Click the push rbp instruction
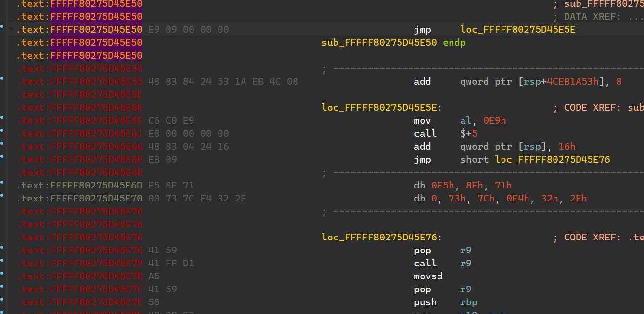Image resolution: width=644 pixels, height=314 pixels. coord(446,302)
